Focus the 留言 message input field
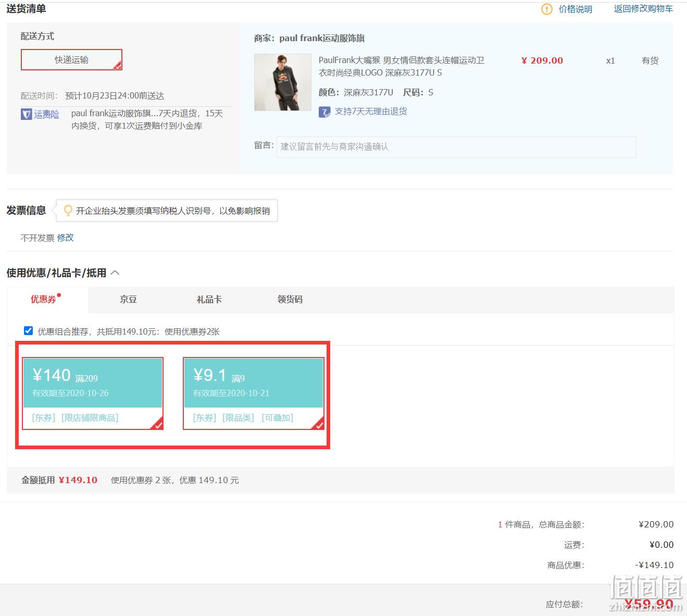Viewport: 687px width, 616px height. [456, 147]
